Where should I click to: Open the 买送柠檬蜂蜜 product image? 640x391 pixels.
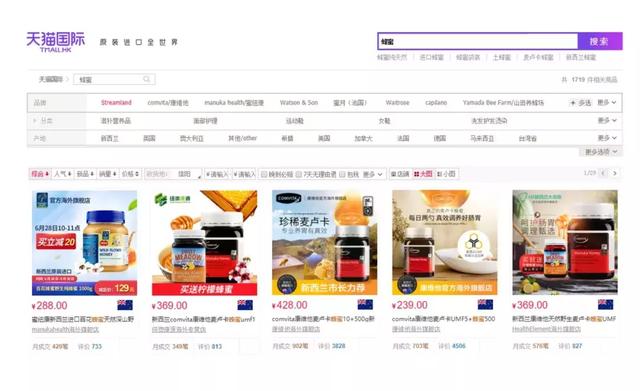tap(204, 242)
